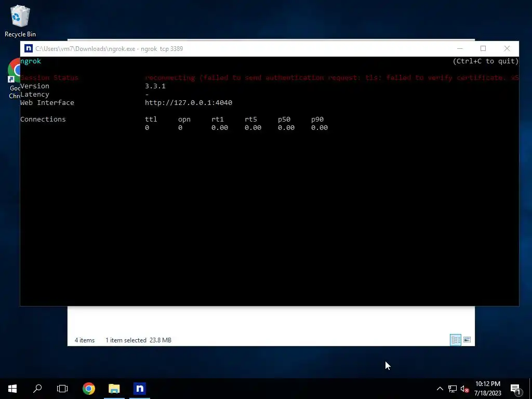This screenshot has height=399, width=532.
Task: Click the '(Ctrl+C to quit)' text
Action: tap(486, 61)
